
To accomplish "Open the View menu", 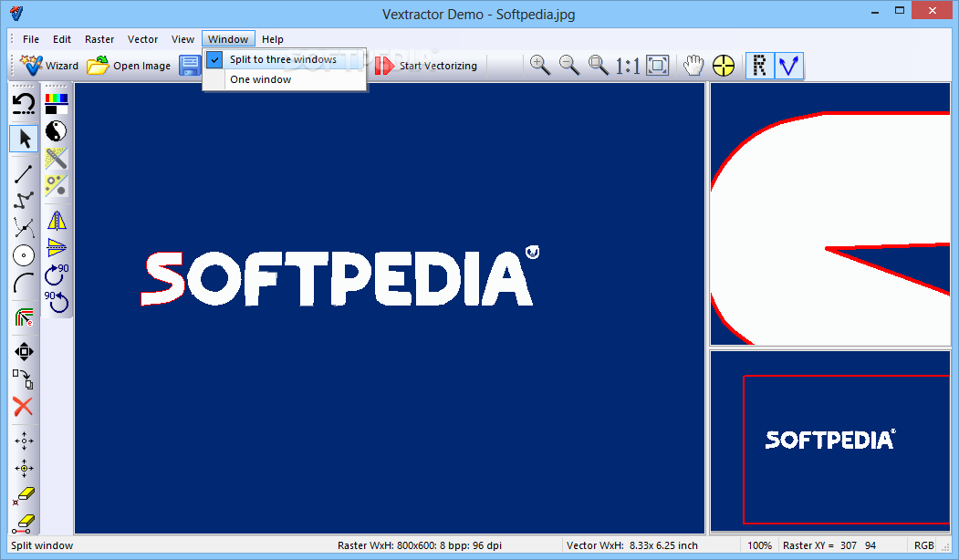I will [182, 39].
